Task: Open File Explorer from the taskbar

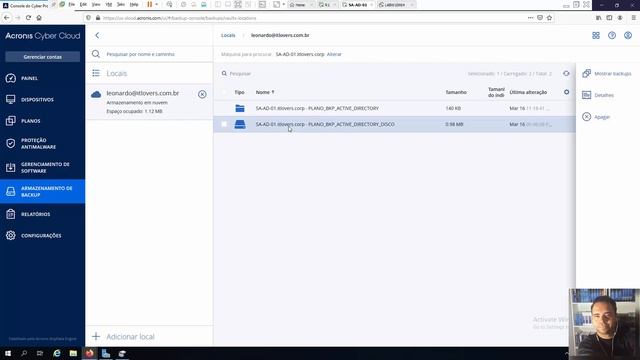Action: click(x=73, y=353)
